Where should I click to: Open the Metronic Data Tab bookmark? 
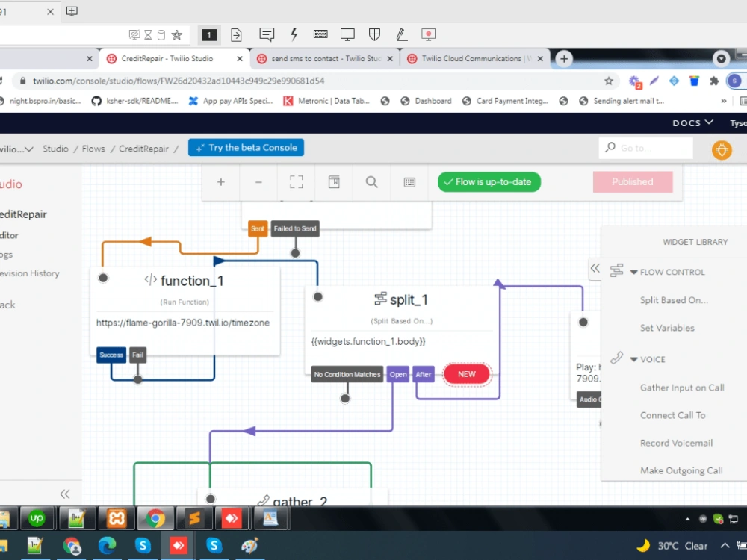(x=327, y=101)
